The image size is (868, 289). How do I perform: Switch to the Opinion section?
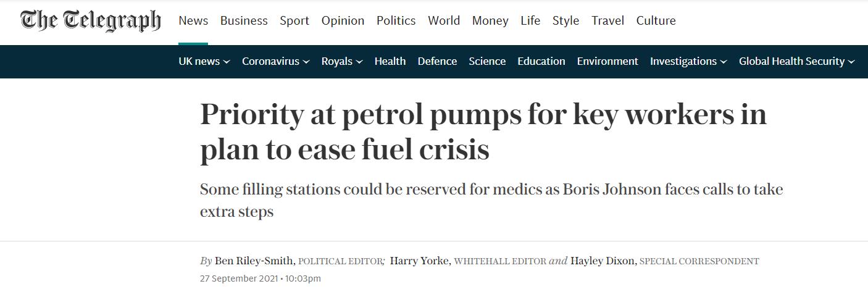pos(343,20)
